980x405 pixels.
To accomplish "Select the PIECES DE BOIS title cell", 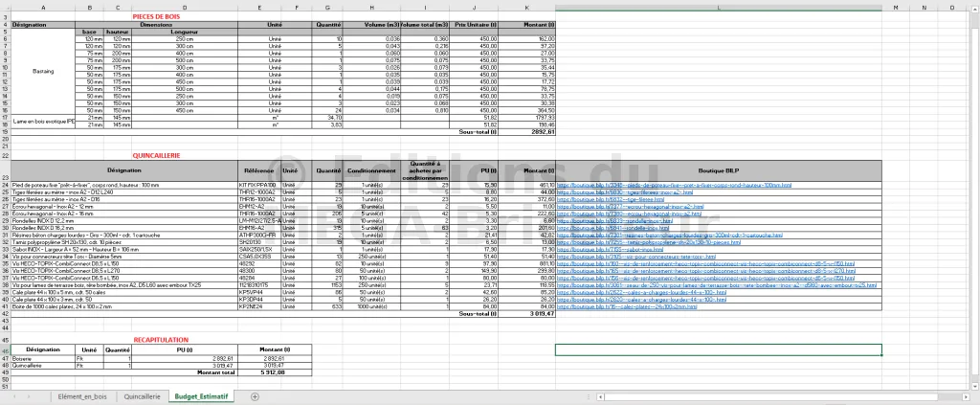I will pyautogui.click(x=156, y=15).
